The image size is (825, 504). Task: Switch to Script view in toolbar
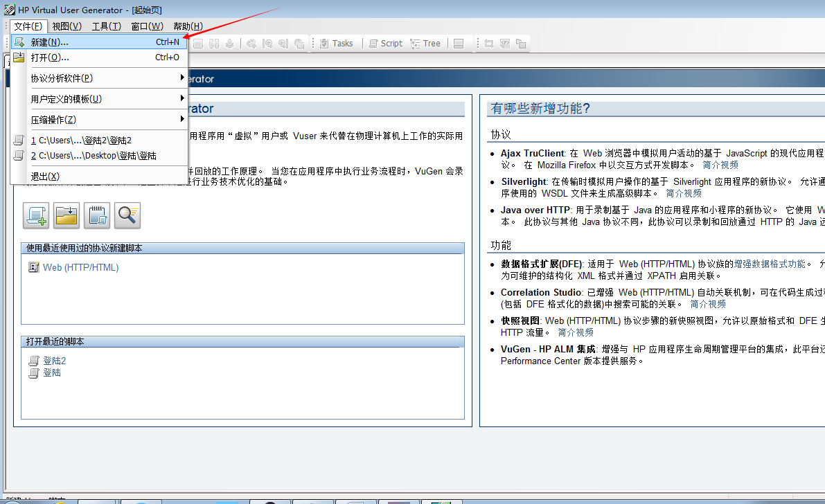[386, 44]
